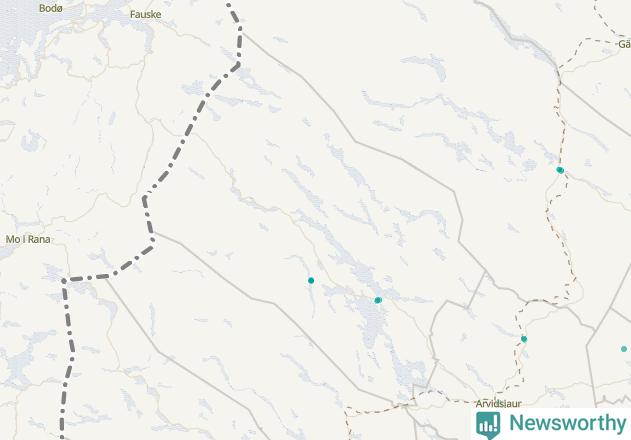Select the isolated teal marker west of the central lake

click(311, 281)
